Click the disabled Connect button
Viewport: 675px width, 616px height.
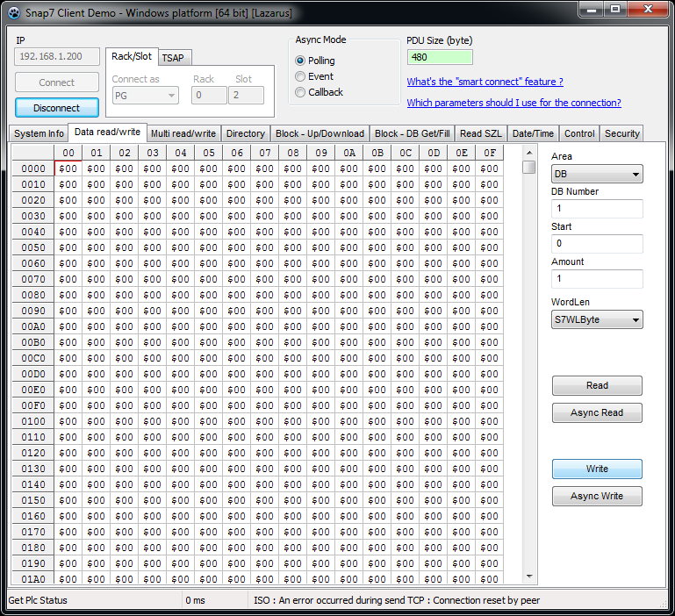57,82
